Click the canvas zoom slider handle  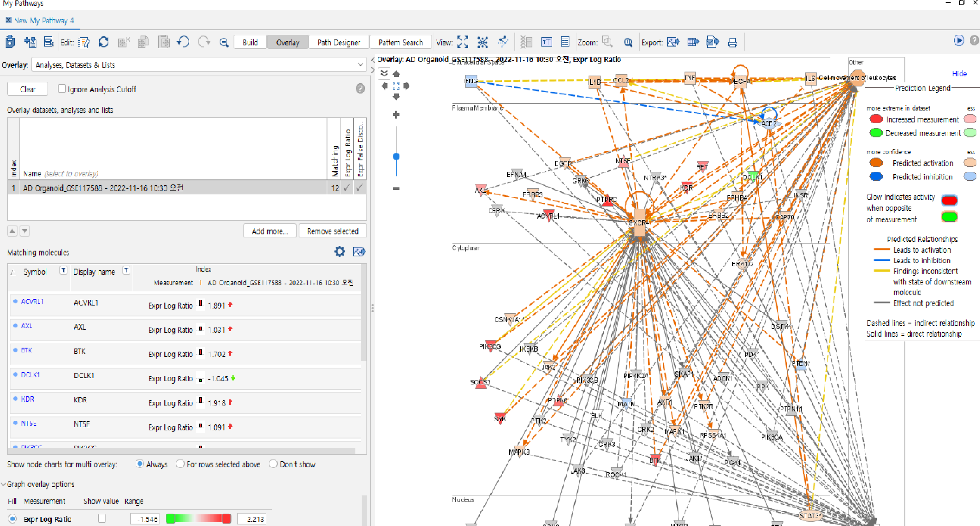[396, 156]
